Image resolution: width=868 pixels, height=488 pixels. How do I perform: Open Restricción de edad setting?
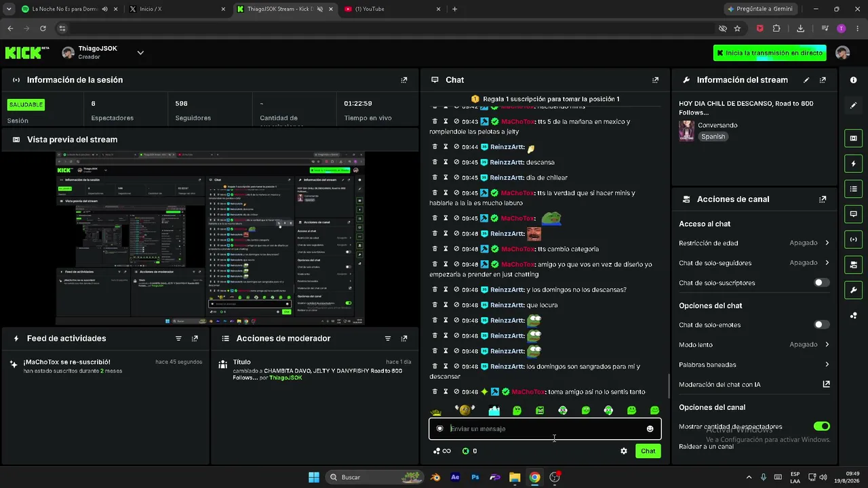pyautogui.click(x=754, y=243)
